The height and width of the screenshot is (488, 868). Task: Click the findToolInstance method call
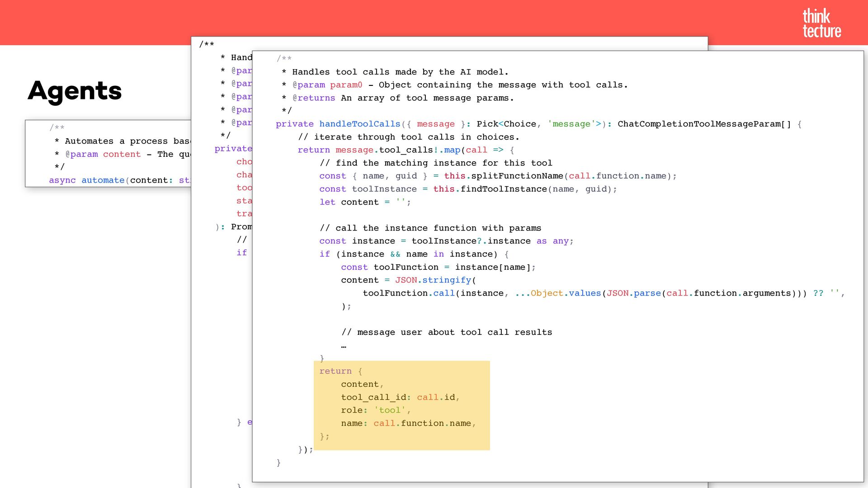click(503, 189)
